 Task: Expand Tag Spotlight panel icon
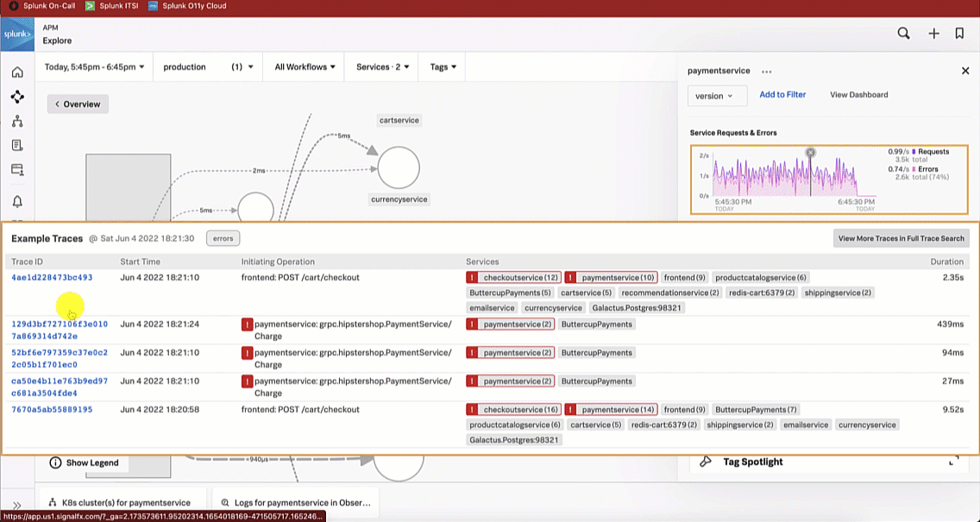point(953,462)
